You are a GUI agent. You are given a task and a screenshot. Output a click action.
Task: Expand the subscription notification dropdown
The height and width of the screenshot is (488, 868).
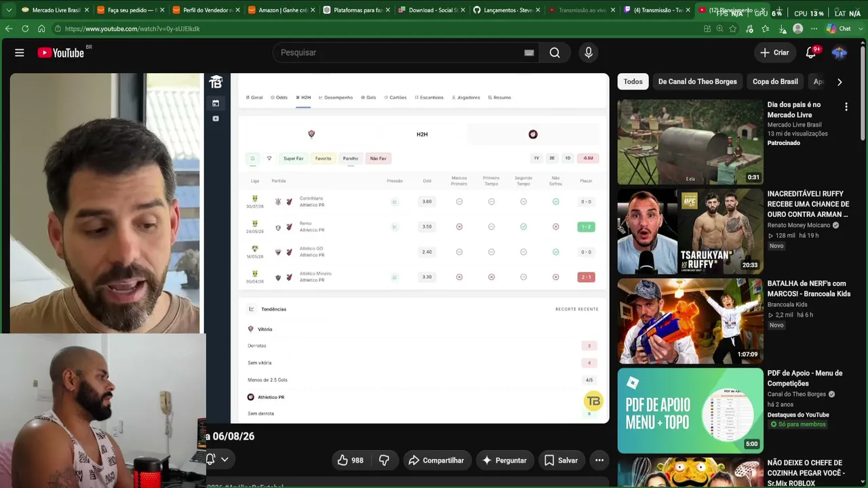pos(224,460)
